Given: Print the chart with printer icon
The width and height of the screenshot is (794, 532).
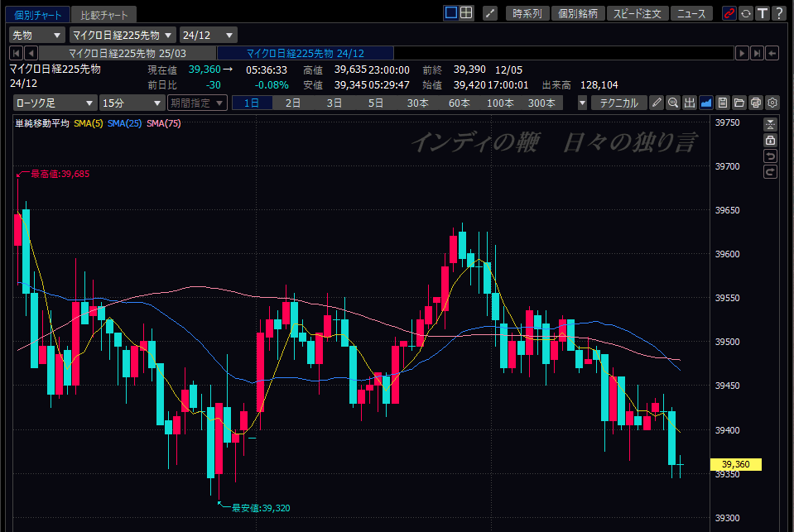Looking at the screenshot, I should click(756, 103).
